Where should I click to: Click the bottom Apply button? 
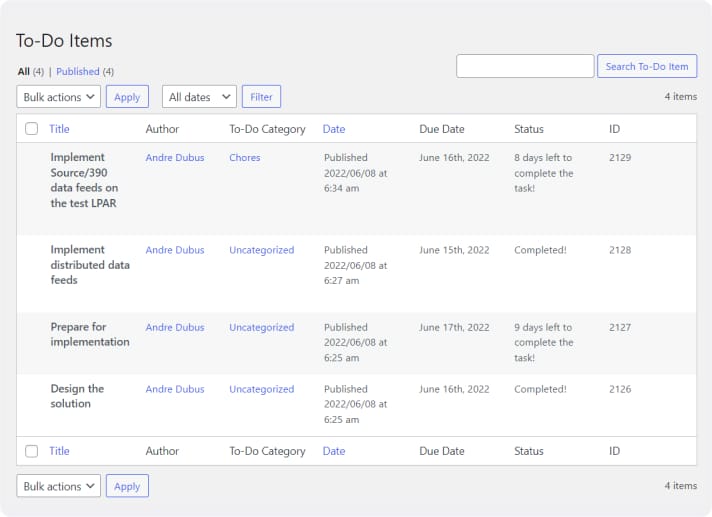pyautogui.click(x=127, y=486)
